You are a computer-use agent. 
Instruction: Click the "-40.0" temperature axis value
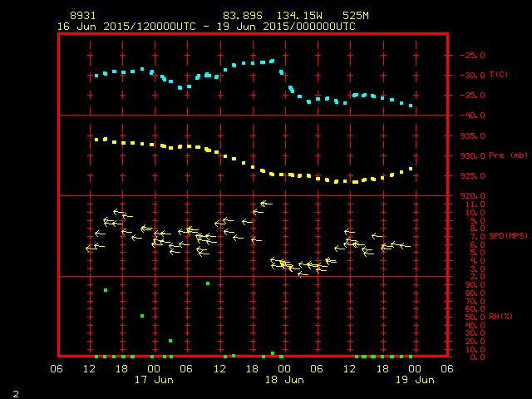click(473, 116)
